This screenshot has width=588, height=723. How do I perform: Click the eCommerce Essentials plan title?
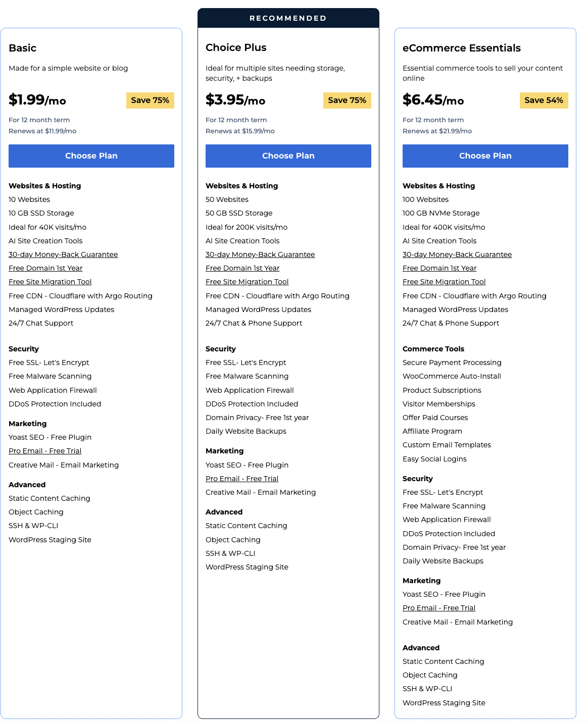[x=462, y=48]
